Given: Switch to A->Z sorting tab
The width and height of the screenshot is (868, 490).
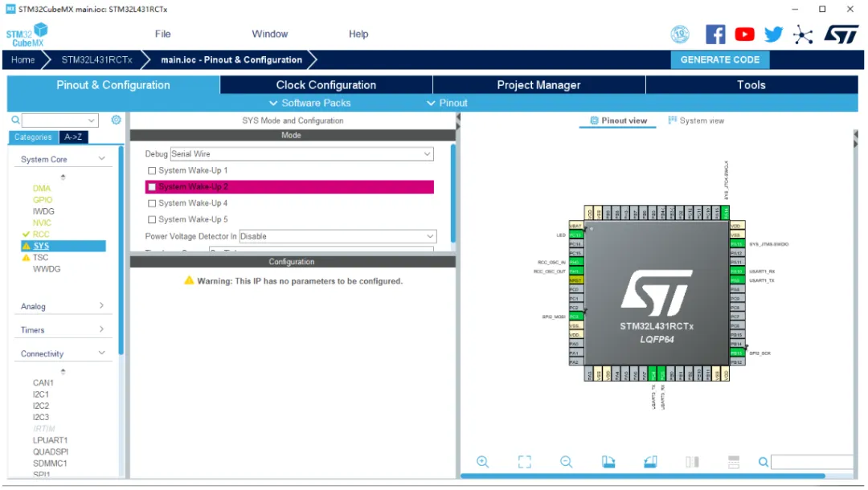Looking at the screenshot, I should coord(73,137).
